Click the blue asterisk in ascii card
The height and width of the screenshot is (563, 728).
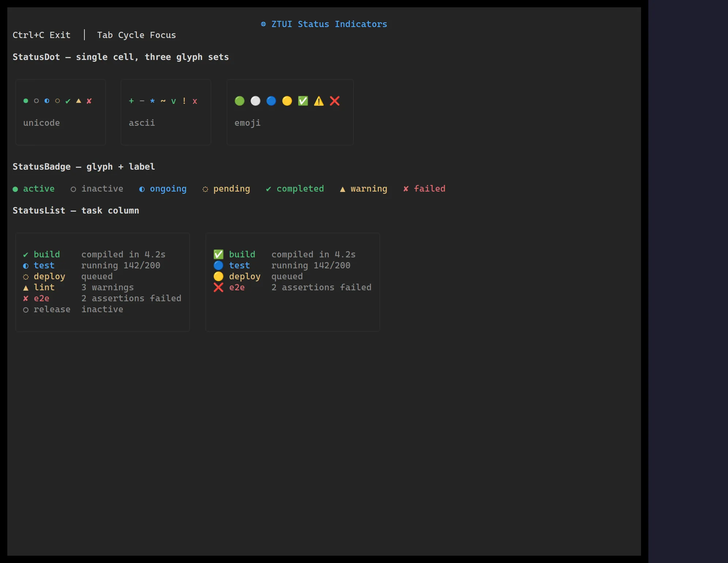coord(152,101)
